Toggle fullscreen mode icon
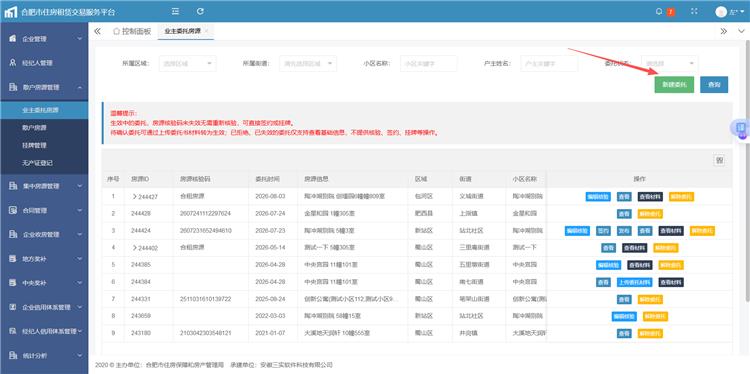 point(695,11)
